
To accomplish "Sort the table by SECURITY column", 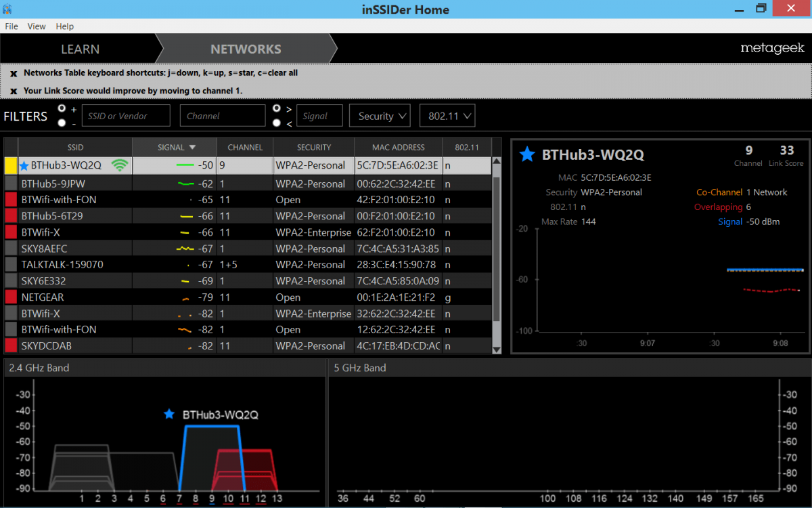I will 314,147.
